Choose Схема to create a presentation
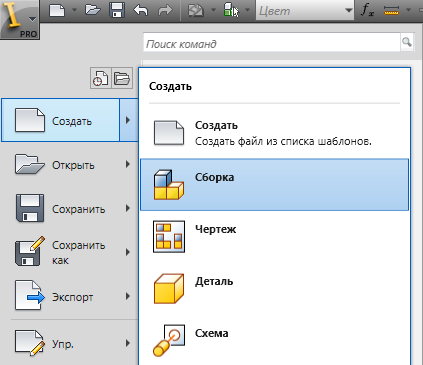The width and height of the screenshot is (423, 365). tap(274, 340)
